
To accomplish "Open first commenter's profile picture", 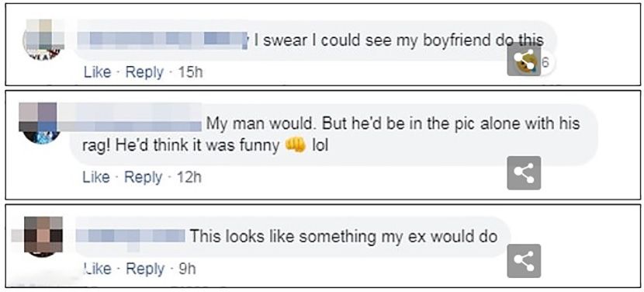I will (x=43, y=40).
